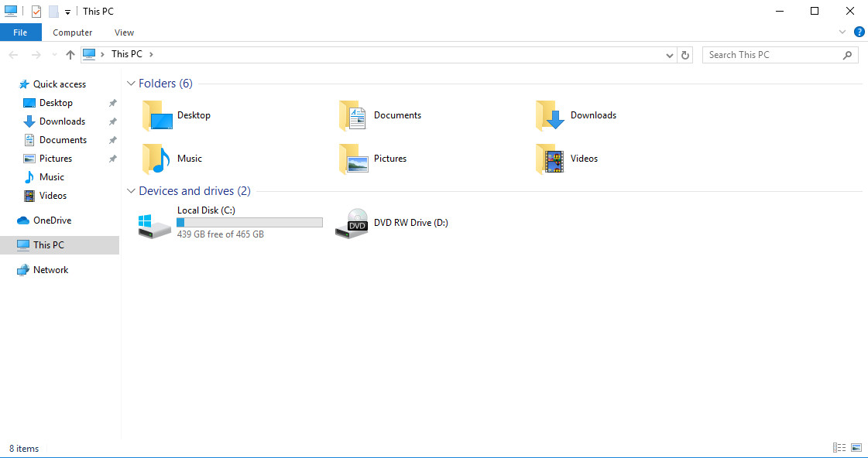Click the Forward navigation arrow
The height and width of the screenshot is (458, 868).
pyautogui.click(x=36, y=55)
